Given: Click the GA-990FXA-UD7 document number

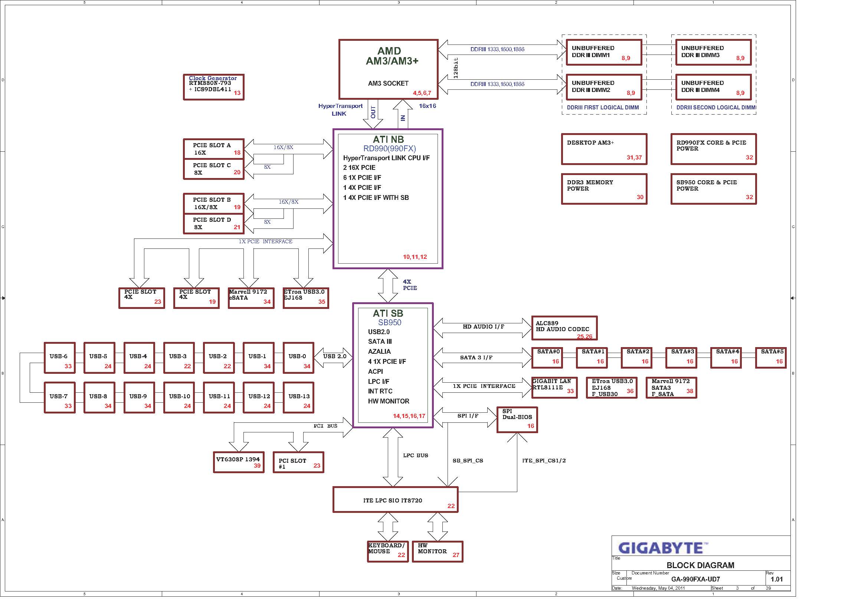Looking at the screenshot, I should (x=695, y=579).
